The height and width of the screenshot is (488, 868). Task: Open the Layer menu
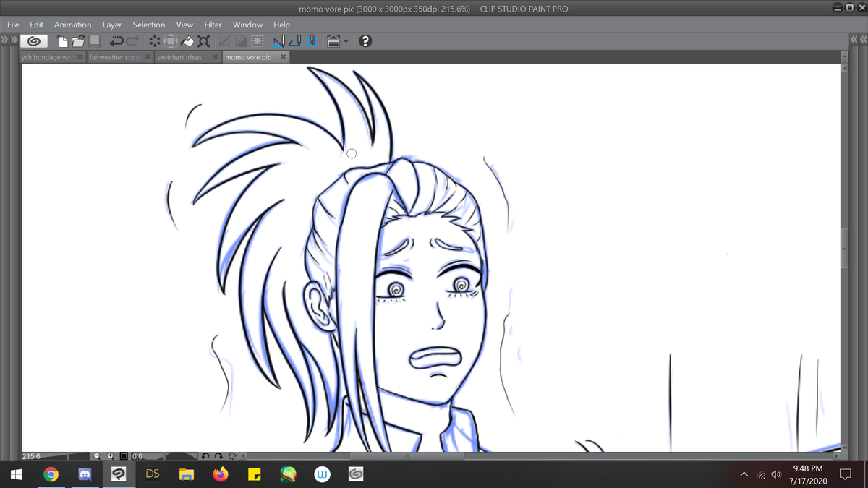112,25
